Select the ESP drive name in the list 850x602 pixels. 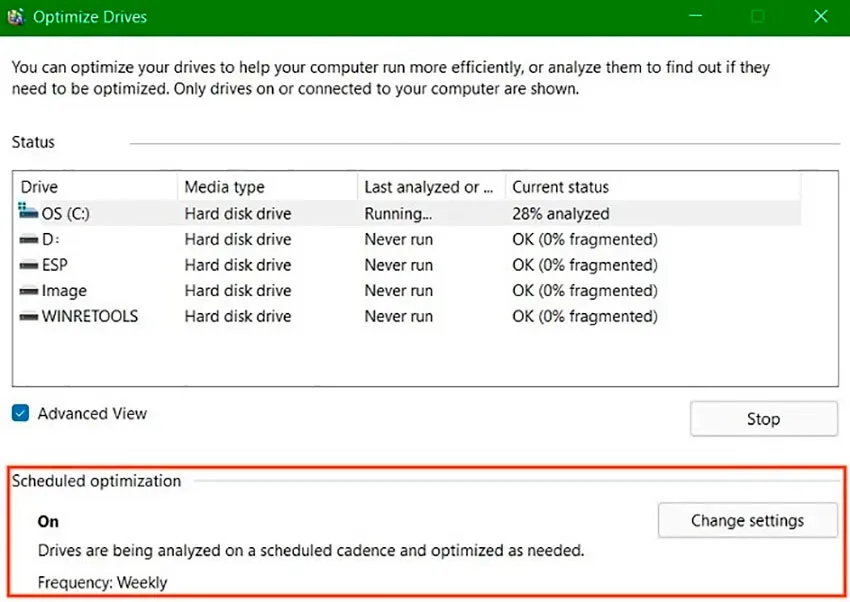pyautogui.click(x=55, y=265)
